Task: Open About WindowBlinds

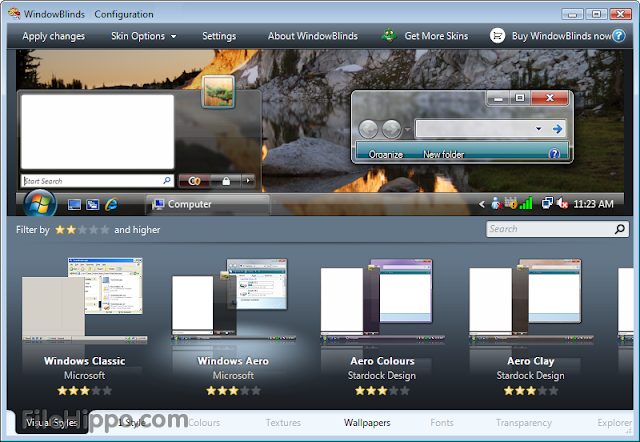Action: [313, 36]
